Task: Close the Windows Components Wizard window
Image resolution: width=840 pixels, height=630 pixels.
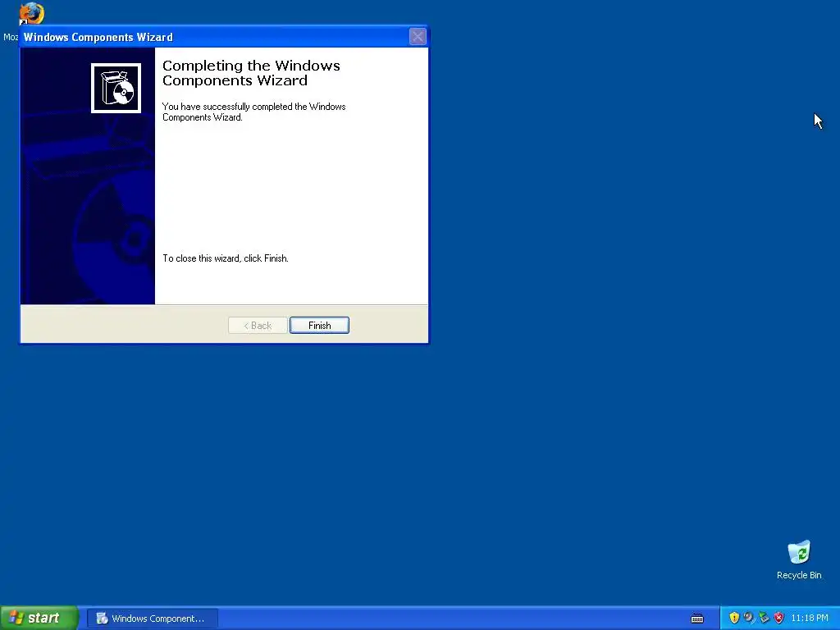Action: click(x=418, y=36)
